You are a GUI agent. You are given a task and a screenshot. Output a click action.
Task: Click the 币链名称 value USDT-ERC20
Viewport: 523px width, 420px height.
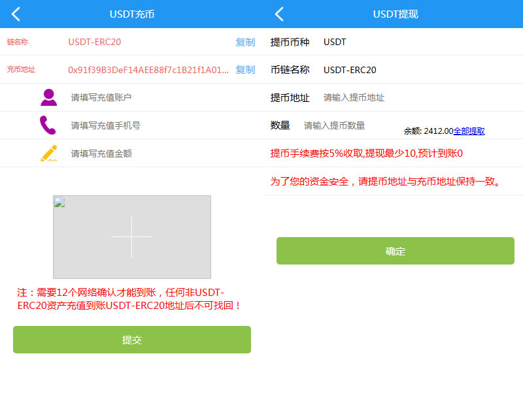click(350, 70)
